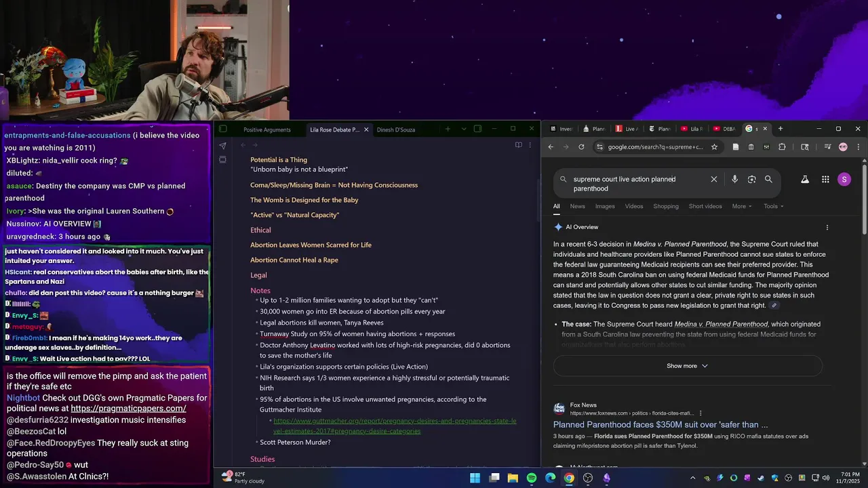Open Obsidian note more options menu
This screenshot has height=488, width=868.
[x=530, y=145]
